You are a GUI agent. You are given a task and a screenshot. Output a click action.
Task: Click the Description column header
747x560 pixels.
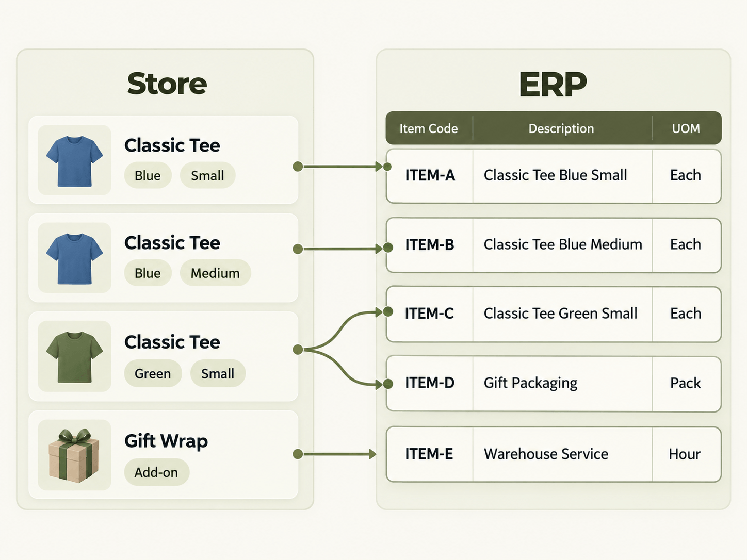[x=561, y=128]
